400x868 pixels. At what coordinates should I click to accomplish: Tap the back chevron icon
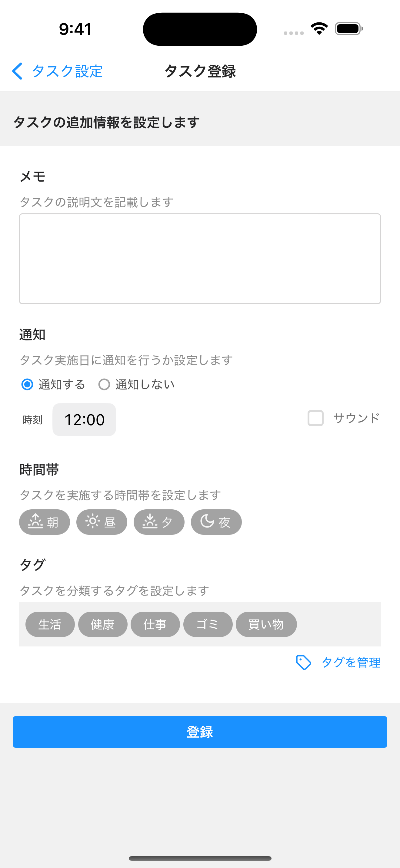17,71
